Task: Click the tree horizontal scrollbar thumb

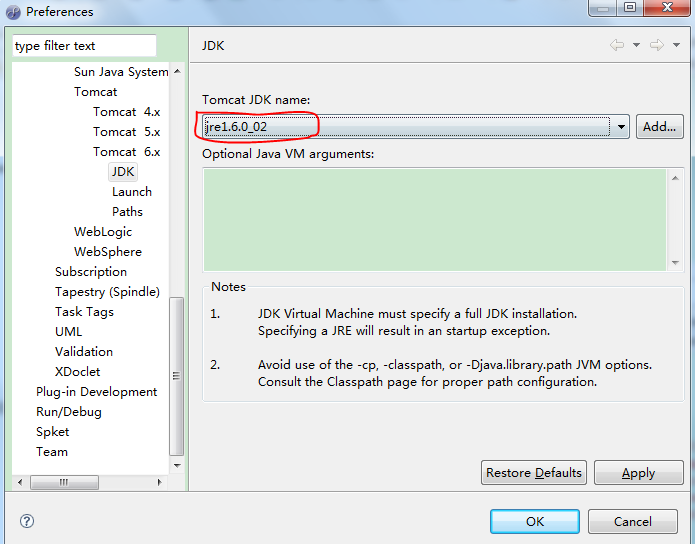Action: point(64,482)
